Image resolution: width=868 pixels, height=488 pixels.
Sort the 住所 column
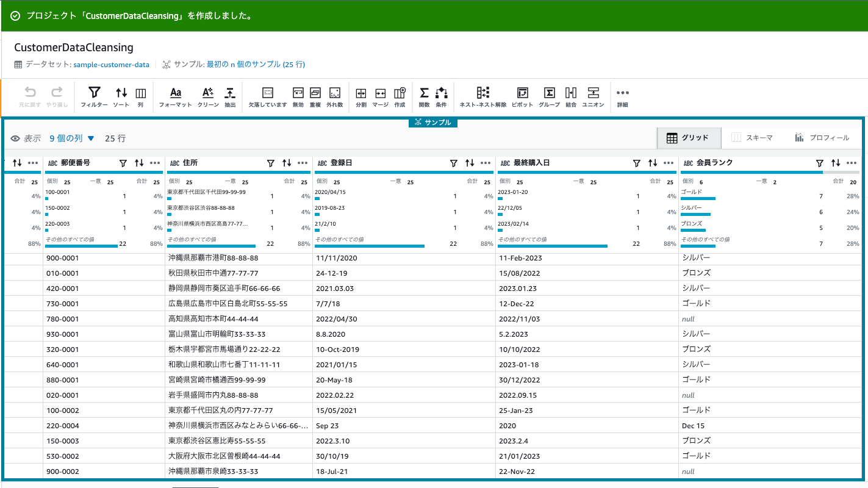tap(287, 163)
